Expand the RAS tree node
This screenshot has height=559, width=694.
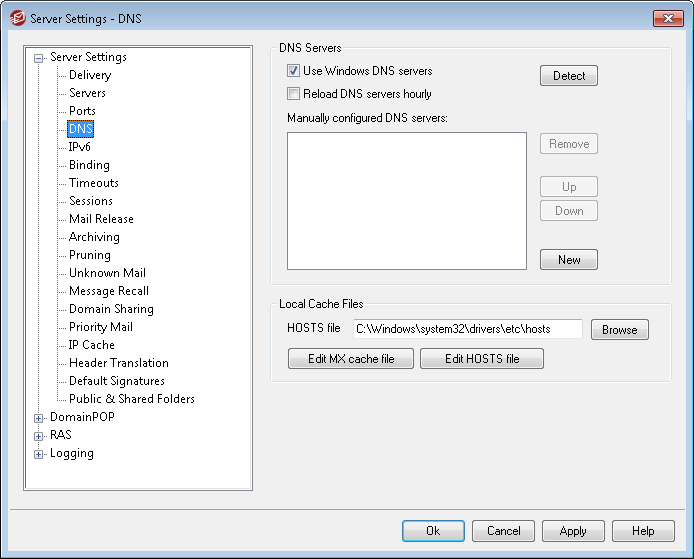pyautogui.click(x=39, y=436)
